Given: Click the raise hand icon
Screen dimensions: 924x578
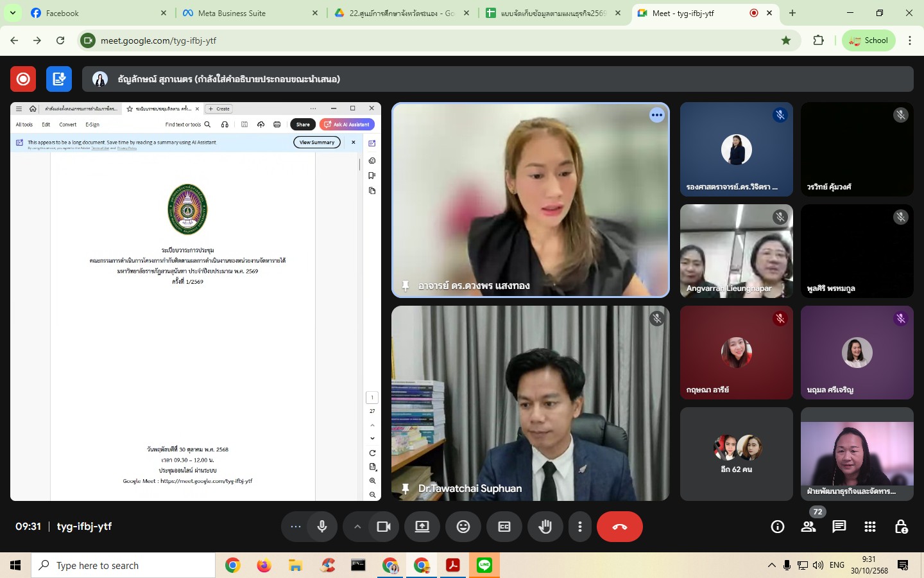Looking at the screenshot, I should tap(545, 527).
